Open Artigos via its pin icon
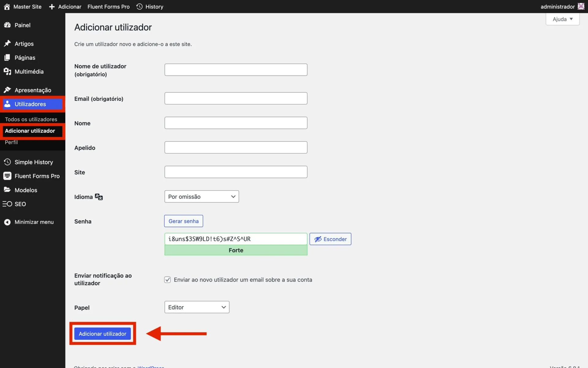The width and height of the screenshot is (588, 368). 7,44
